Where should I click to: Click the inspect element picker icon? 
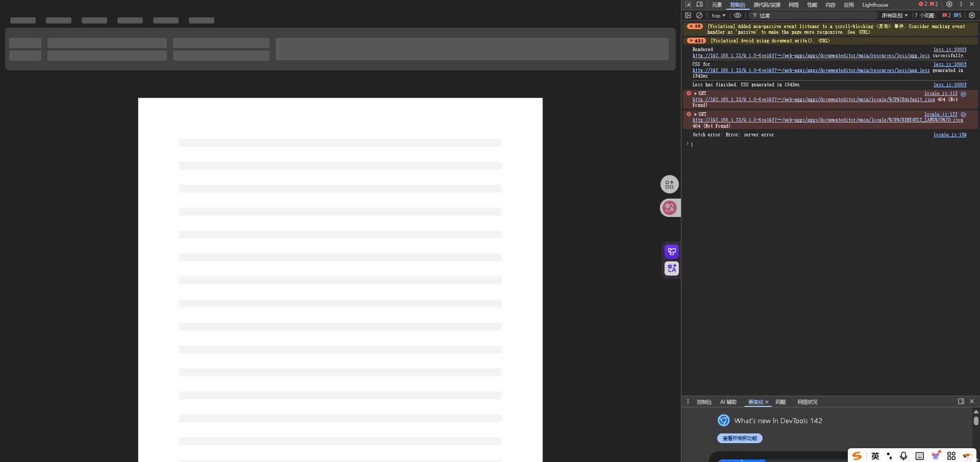[688, 5]
